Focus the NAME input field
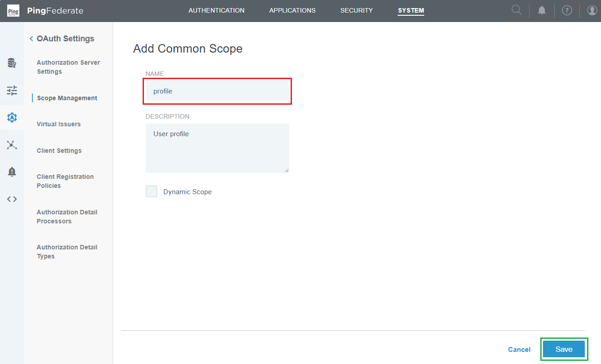601x364 pixels. pyautogui.click(x=217, y=91)
